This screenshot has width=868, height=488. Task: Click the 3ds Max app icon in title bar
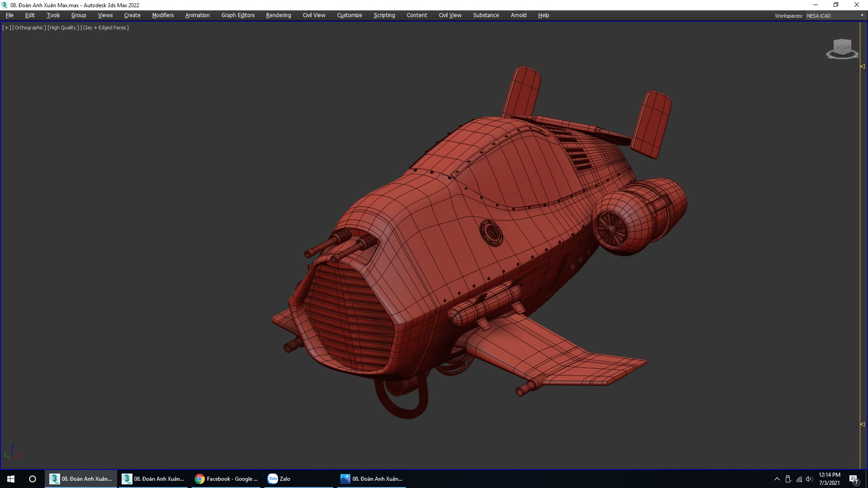click(x=5, y=5)
